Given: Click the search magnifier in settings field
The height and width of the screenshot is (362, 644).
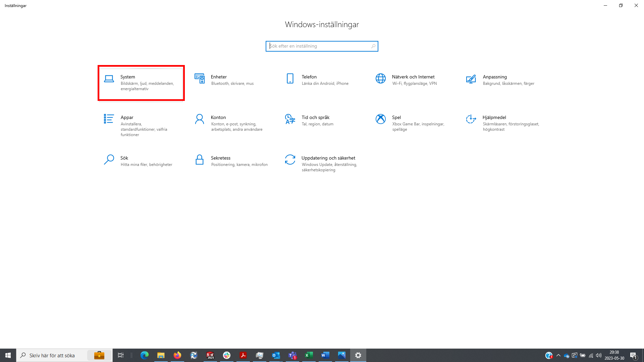Looking at the screenshot, I should coord(373,46).
